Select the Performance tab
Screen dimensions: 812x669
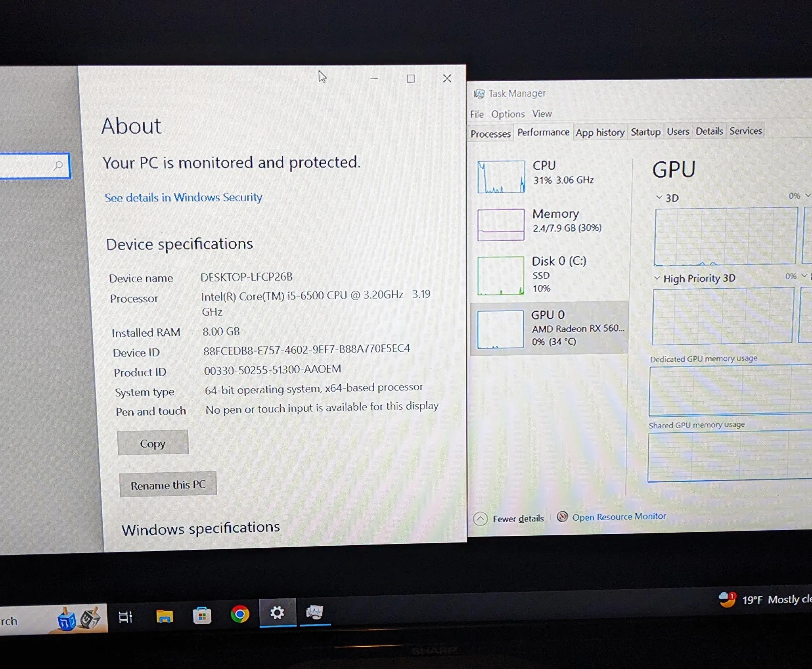click(x=543, y=132)
